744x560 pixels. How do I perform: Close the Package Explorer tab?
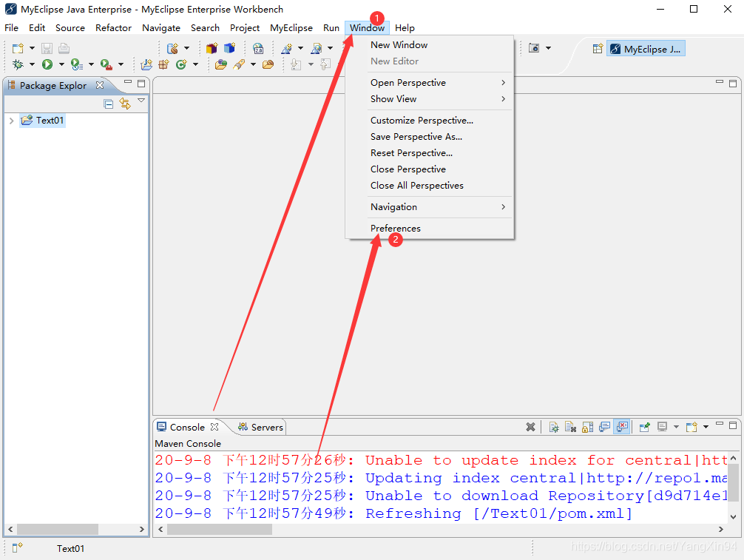click(100, 85)
